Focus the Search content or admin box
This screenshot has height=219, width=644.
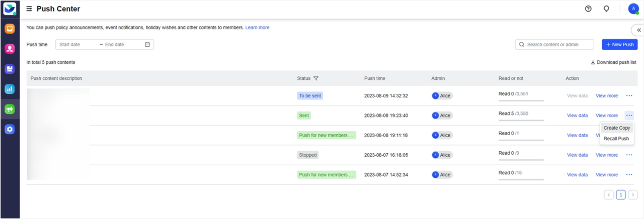554,45
